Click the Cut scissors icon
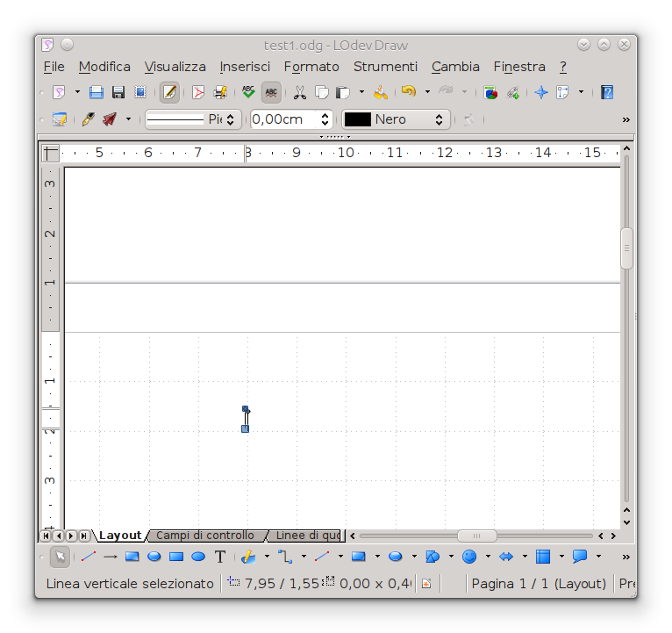Image resolution: width=672 pixels, height=633 pixels. point(300,92)
